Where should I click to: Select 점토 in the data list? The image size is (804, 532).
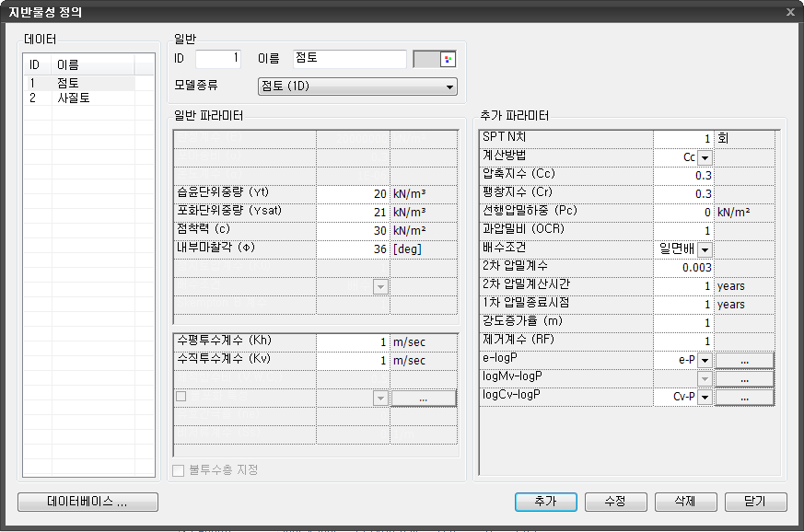(68, 83)
